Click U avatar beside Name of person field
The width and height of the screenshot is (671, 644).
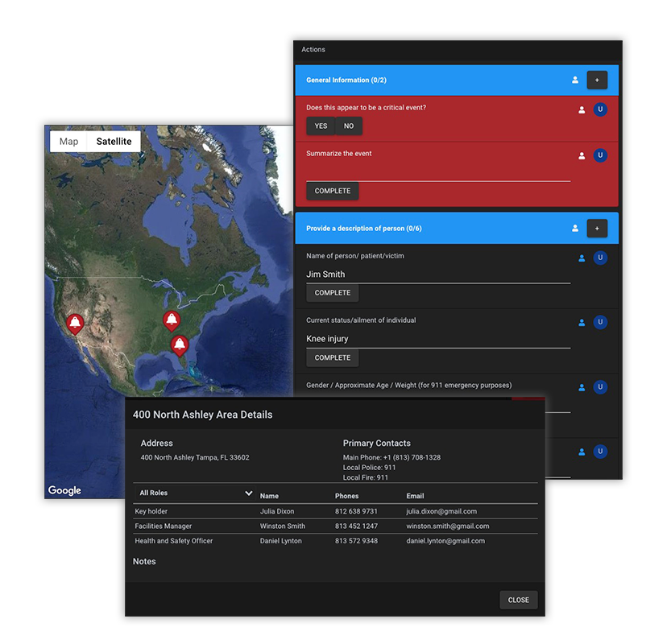(x=600, y=258)
